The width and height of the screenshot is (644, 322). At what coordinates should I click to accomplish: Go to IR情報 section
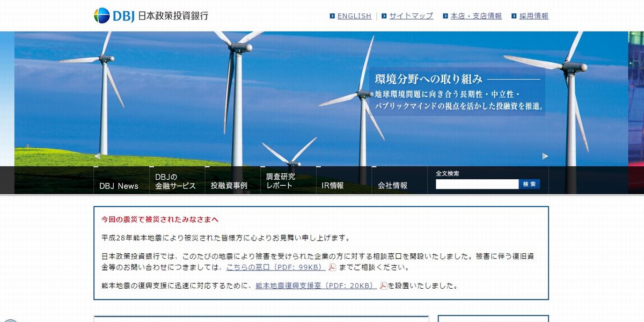(x=333, y=186)
